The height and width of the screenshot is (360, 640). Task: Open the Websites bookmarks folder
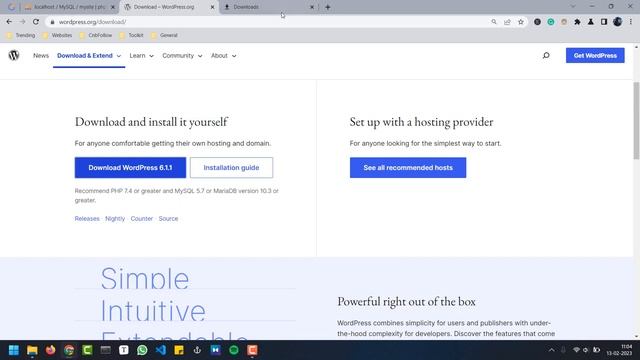point(58,36)
